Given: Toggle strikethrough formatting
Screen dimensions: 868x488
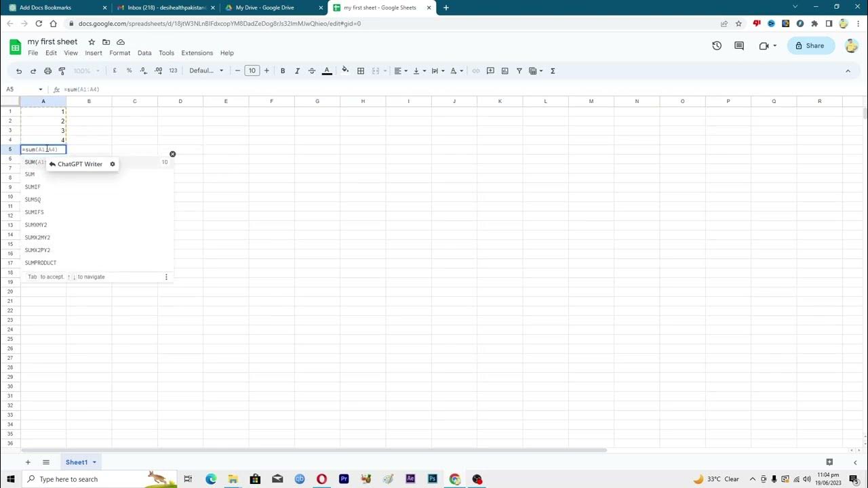Looking at the screenshot, I should pos(312,70).
